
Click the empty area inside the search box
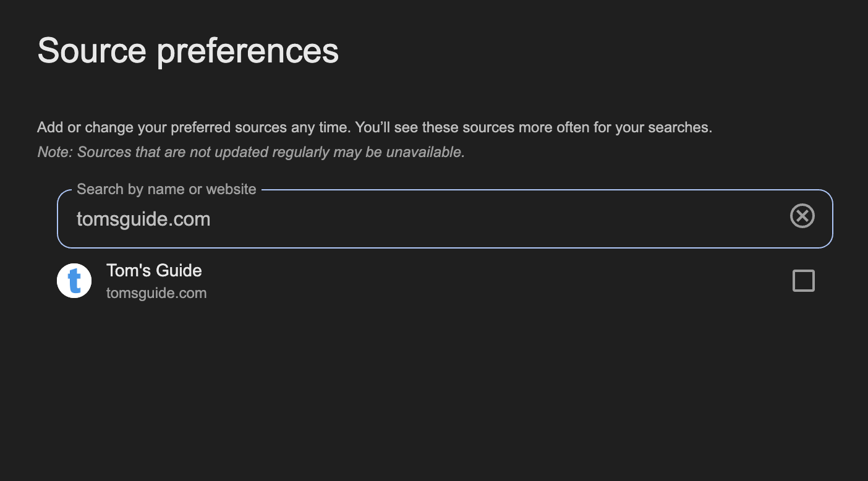pyautogui.click(x=495, y=219)
